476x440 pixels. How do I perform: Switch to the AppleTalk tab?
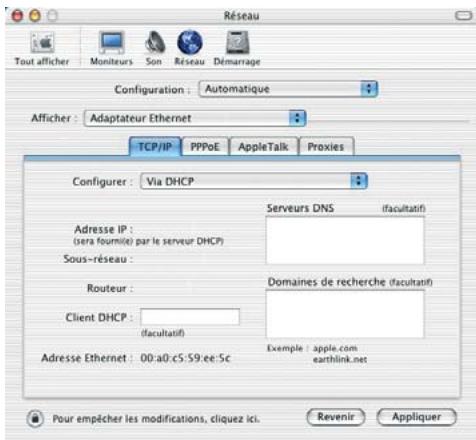(263, 147)
